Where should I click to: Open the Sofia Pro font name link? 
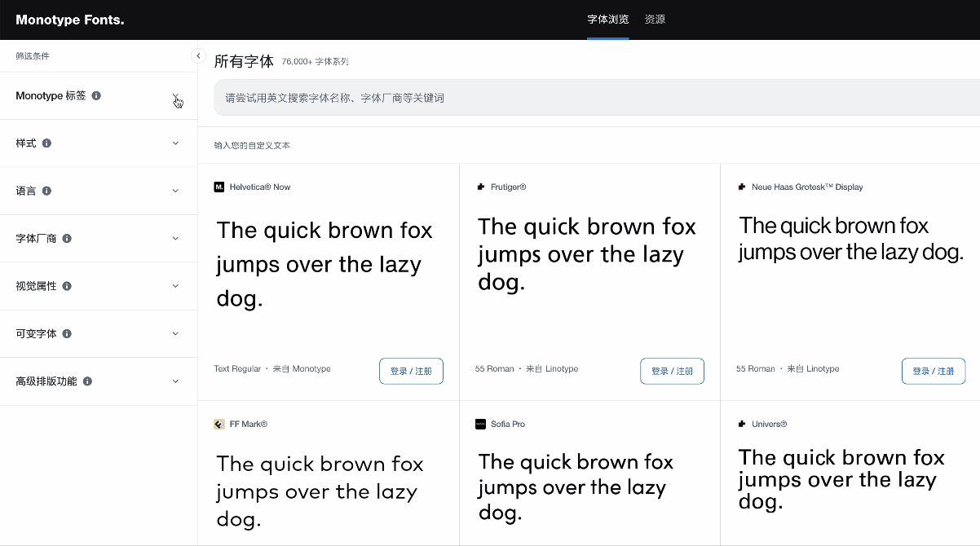coord(507,424)
